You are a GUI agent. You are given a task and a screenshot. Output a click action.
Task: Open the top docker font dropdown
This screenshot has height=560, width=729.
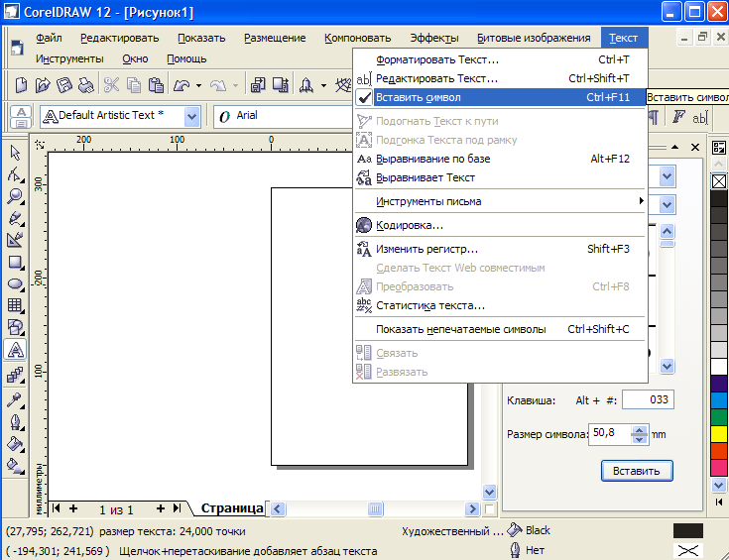point(667,176)
